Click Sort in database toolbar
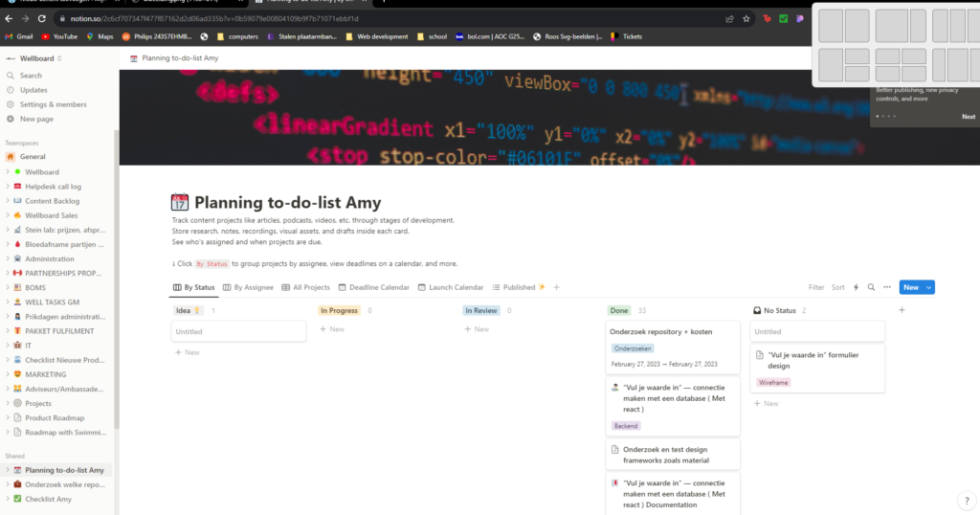 coord(838,287)
